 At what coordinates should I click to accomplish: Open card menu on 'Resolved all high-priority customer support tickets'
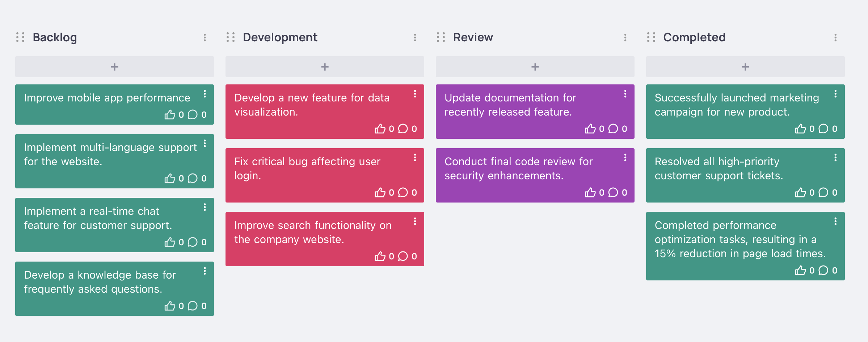836,157
